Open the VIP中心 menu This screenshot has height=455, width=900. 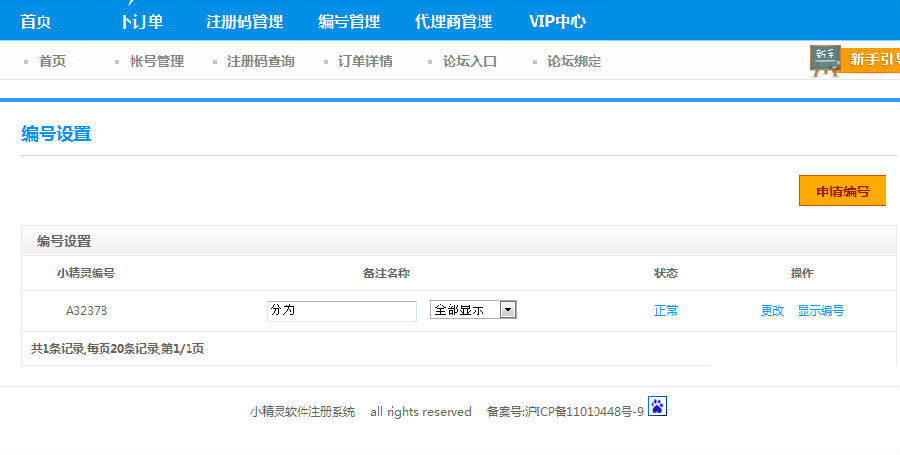(557, 22)
